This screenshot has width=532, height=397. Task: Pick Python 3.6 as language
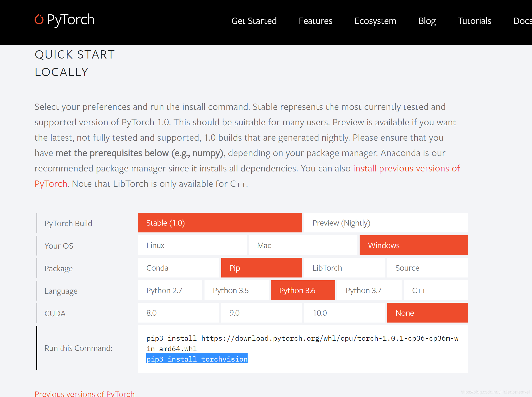point(303,290)
